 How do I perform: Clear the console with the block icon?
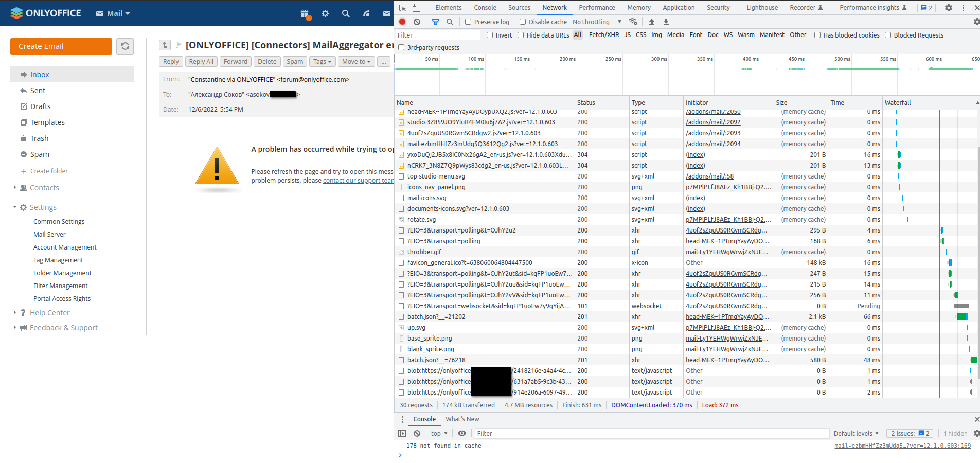click(x=417, y=434)
